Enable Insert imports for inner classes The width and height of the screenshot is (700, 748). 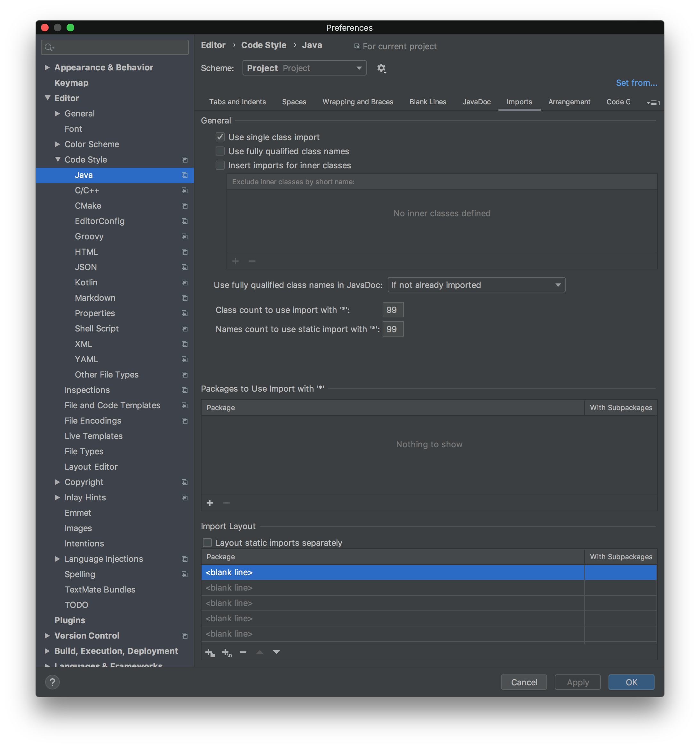tap(220, 165)
